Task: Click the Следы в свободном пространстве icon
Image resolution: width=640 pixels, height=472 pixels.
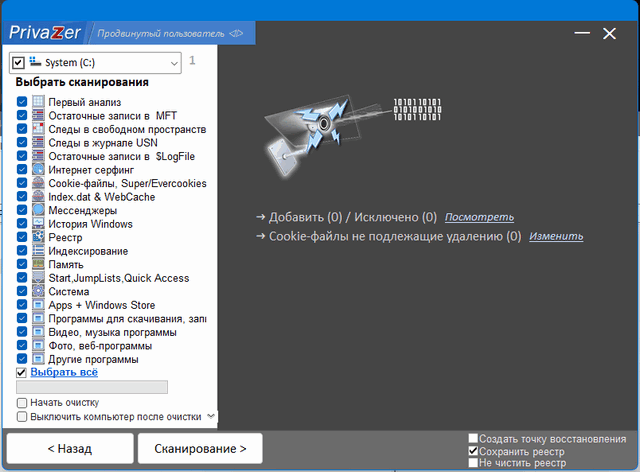Action: 38,129
